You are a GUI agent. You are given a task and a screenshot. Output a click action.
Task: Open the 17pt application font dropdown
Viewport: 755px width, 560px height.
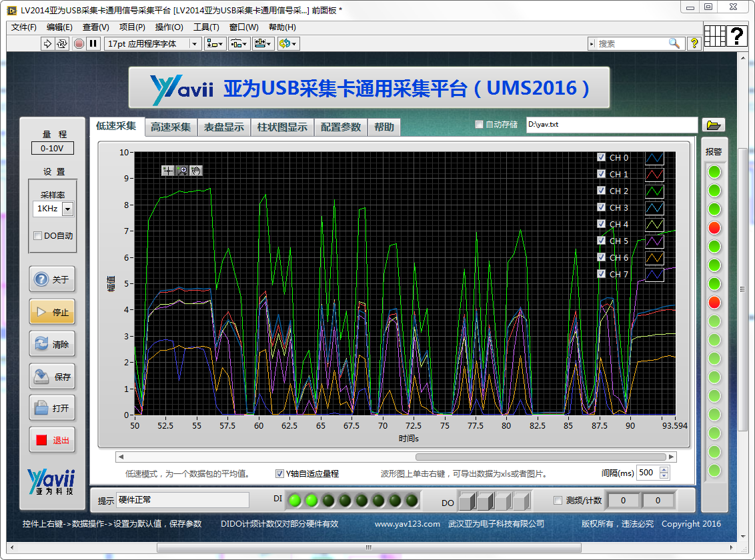[195, 43]
